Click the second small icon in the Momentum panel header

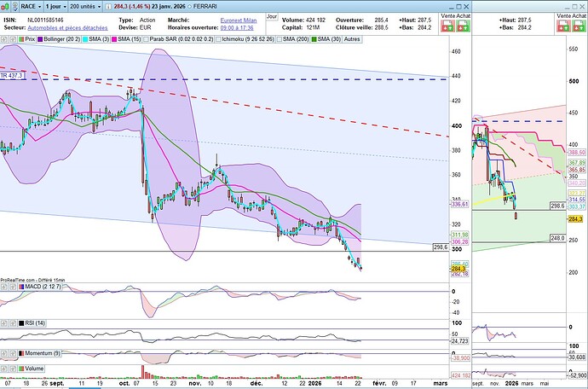(13, 353)
